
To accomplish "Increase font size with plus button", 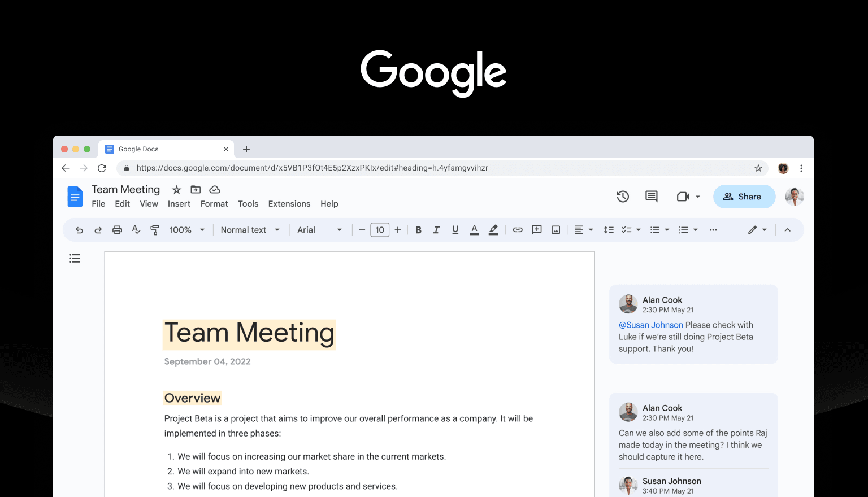I will click(398, 230).
